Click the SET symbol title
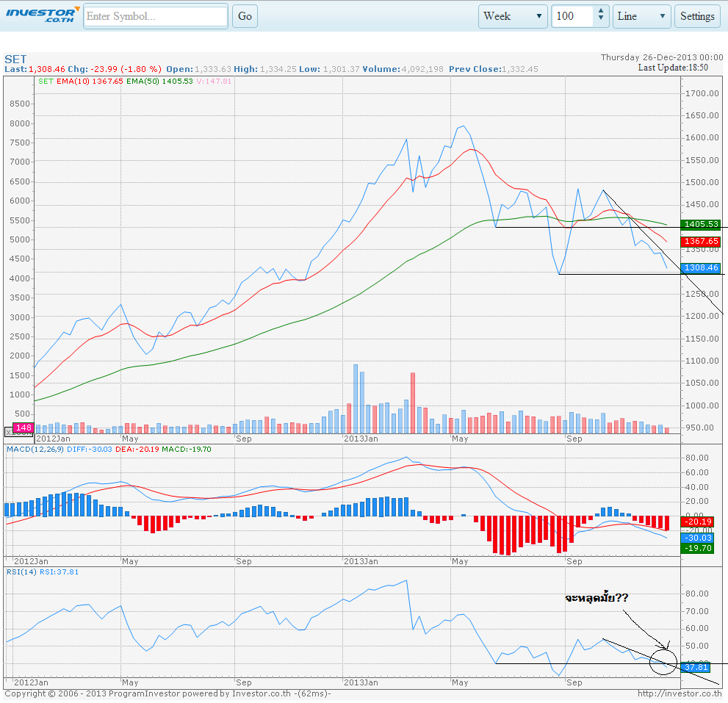 coord(15,59)
